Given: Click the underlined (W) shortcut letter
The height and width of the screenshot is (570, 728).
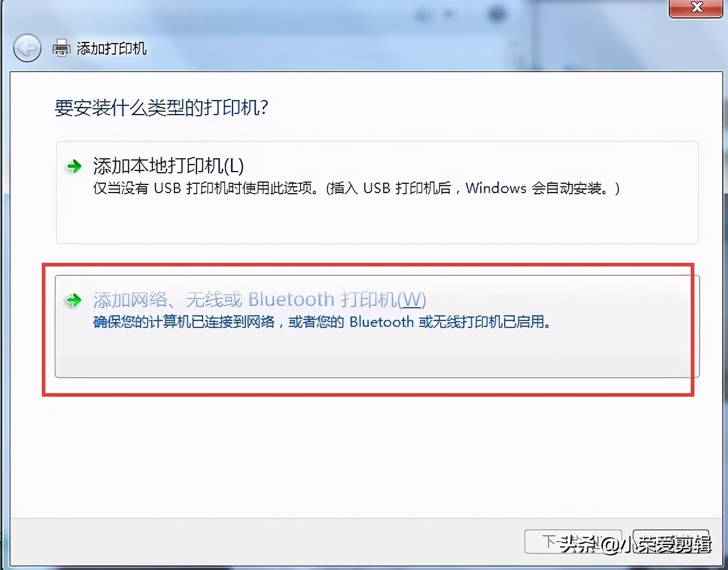Looking at the screenshot, I should tap(413, 299).
